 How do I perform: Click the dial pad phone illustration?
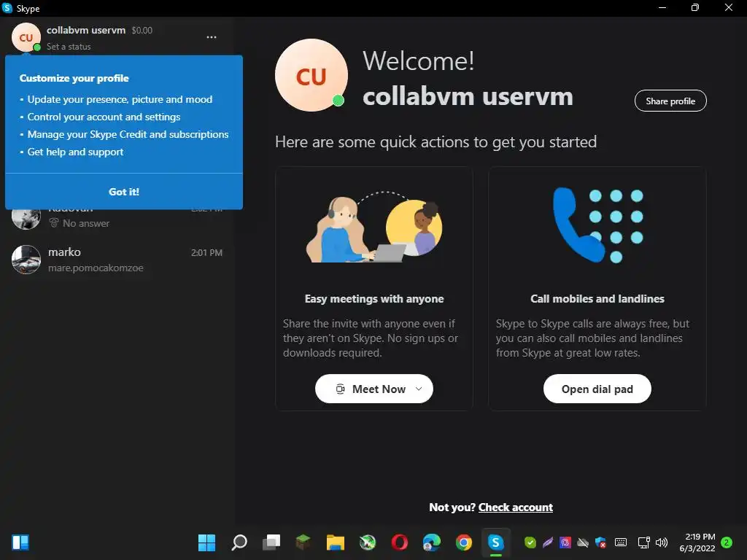tap(598, 225)
